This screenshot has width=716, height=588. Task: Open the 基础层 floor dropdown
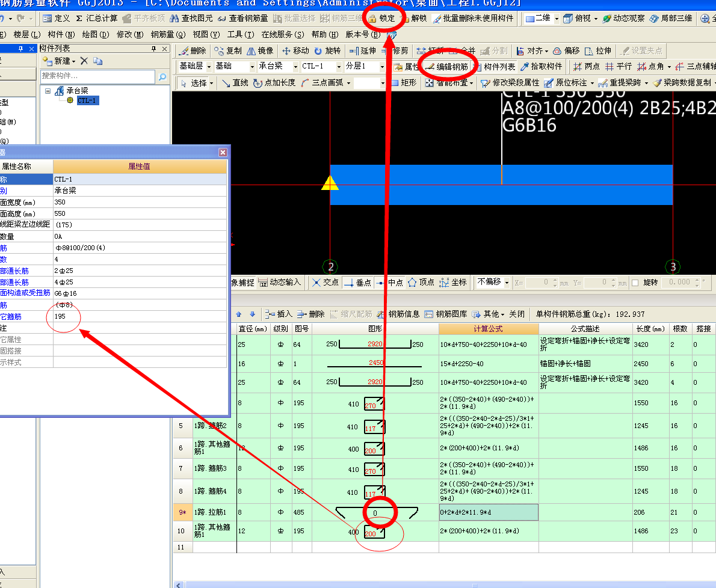coord(209,67)
